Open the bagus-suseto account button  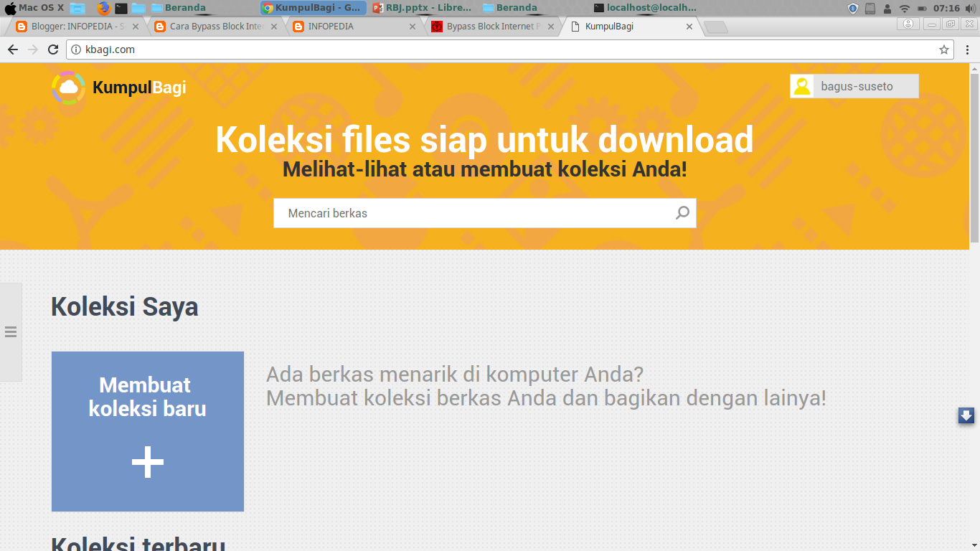tap(854, 86)
